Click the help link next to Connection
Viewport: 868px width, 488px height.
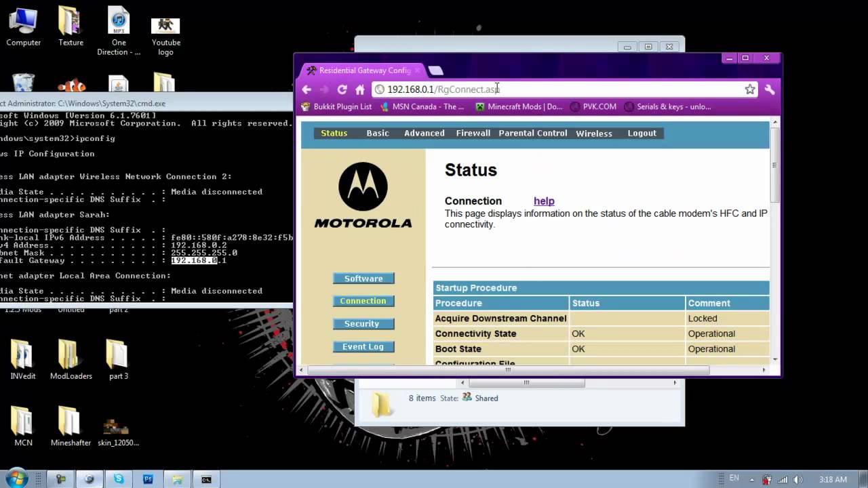pyautogui.click(x=544, y=201)
